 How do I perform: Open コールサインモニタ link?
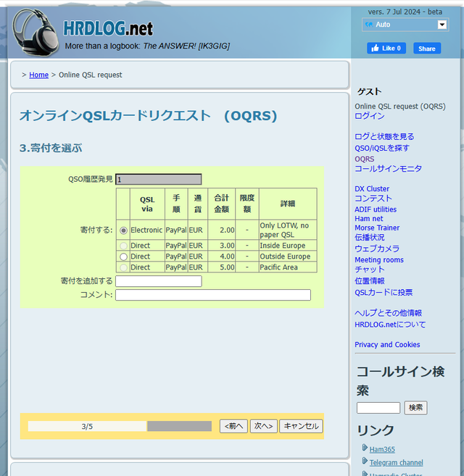[388, 169]
